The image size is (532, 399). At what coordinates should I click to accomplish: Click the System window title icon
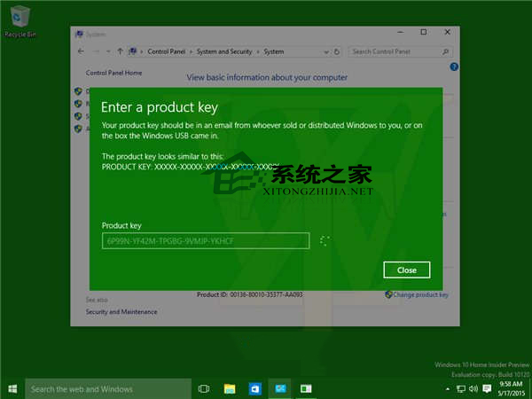pos(79,35)
